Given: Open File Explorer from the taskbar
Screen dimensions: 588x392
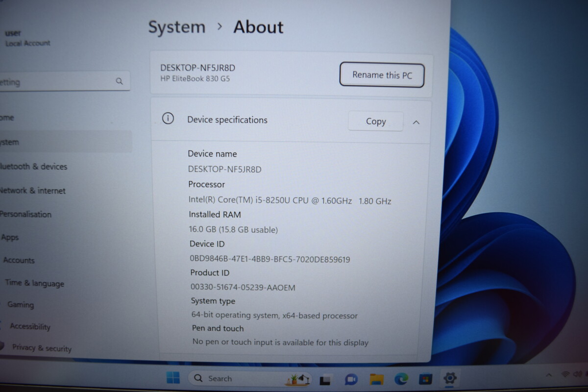Looking at the screenshot, I should (376, 379).
